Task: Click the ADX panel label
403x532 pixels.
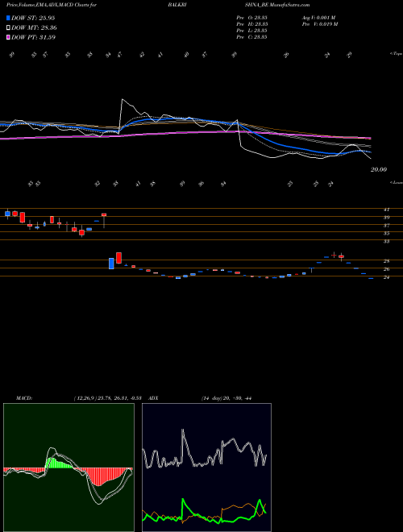Action: [154, 398]
